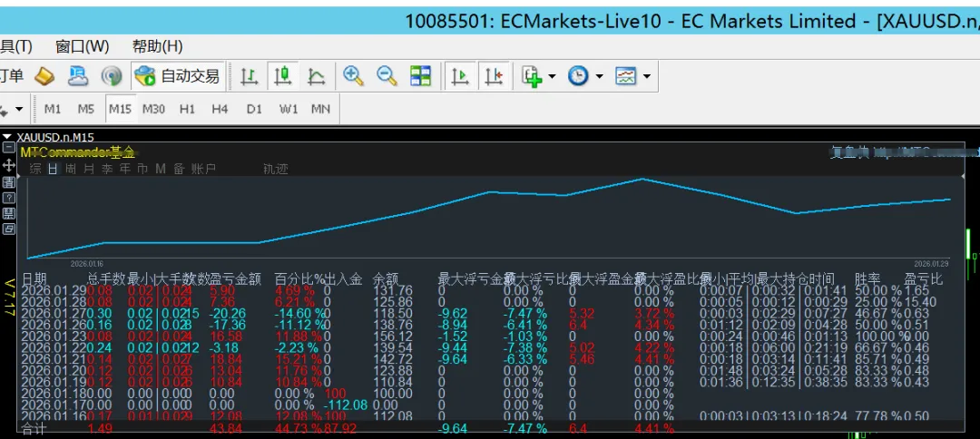The image size is (980, 439).
Task: Click the clock periods toolbar icon
Action: 578,76
